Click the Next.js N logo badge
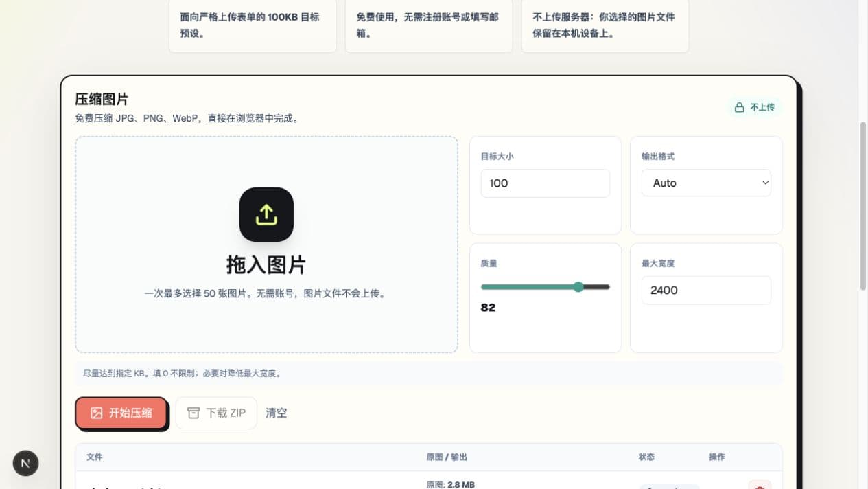The height and width of the screenshot is (489, 868). pos(25,464)
